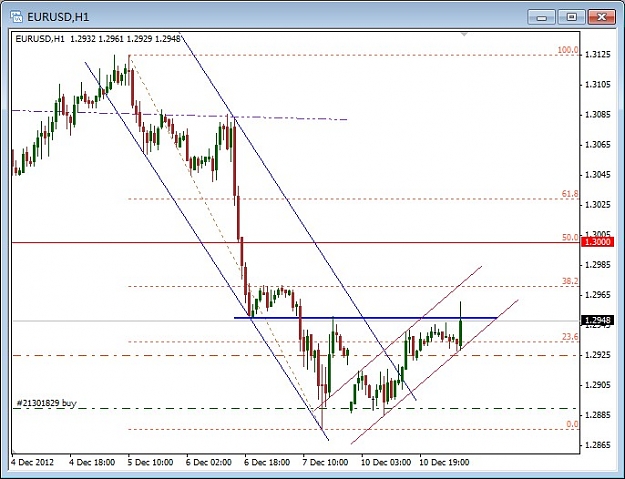Maximize the EURUSD,H1 chart window
Image resolution: width=625 pixels, height=479 pixels.
(572, 18)
